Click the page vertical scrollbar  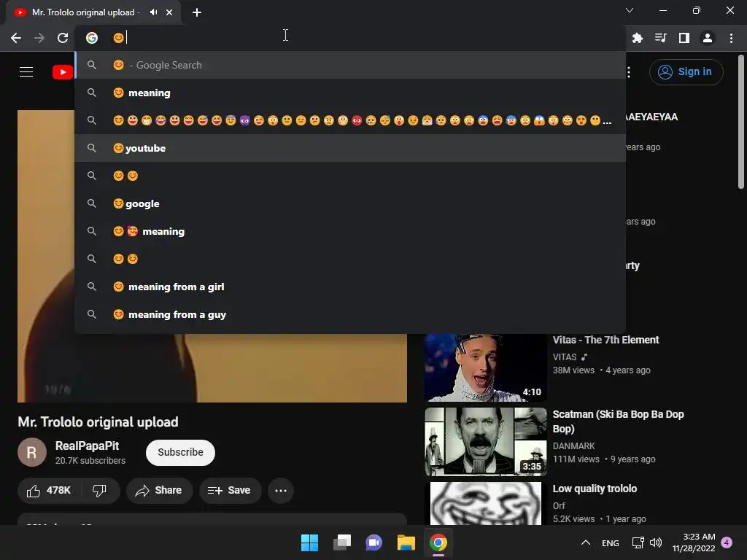click(x=741, y=122)
